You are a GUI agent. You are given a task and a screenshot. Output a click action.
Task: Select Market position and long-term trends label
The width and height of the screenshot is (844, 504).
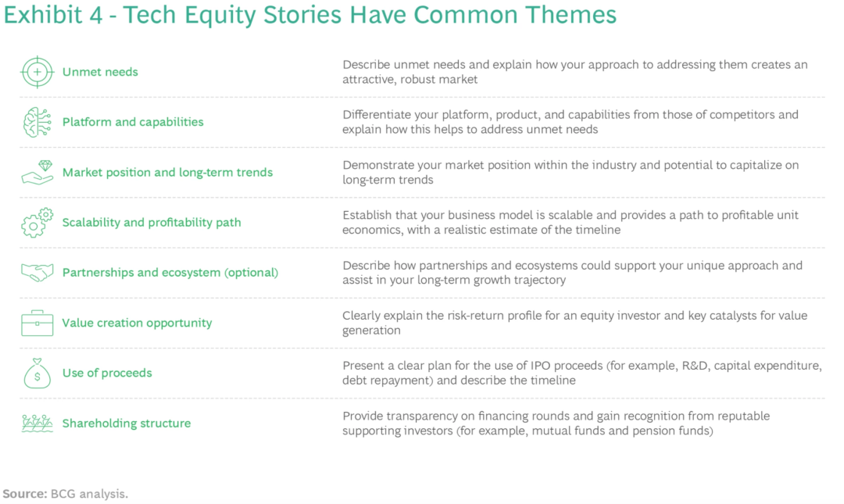(x=167, y=173)
